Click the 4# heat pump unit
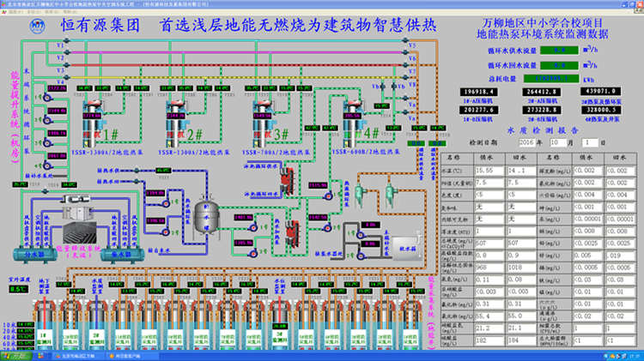 [x=353, y=123]
